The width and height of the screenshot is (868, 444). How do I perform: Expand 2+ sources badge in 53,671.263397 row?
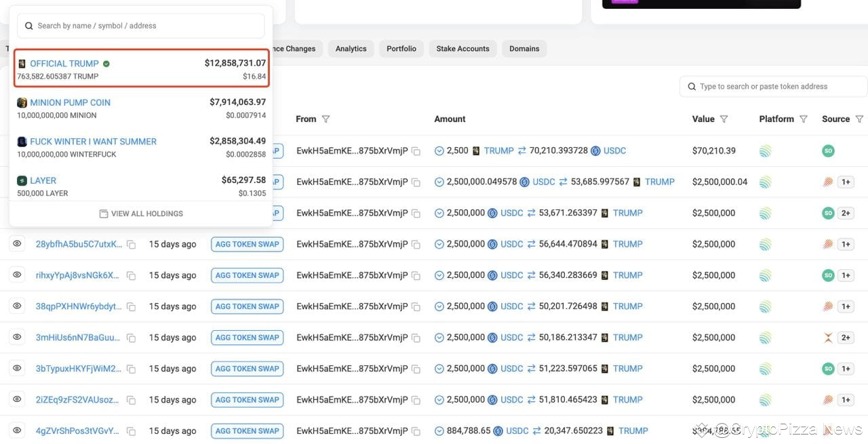coord(846,213)
